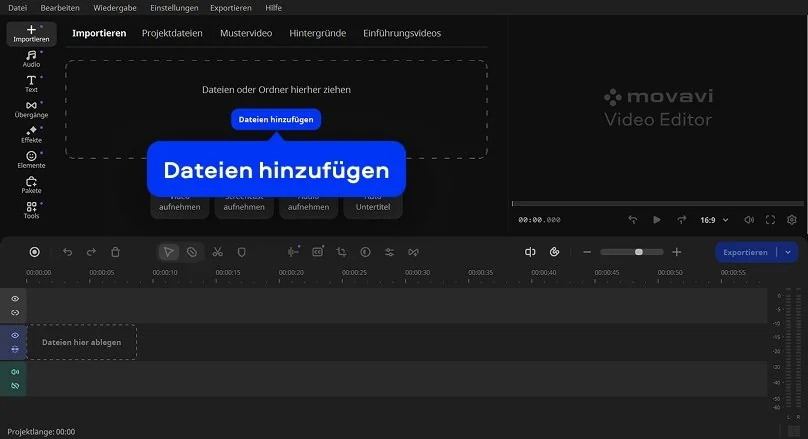Click the trash delete icon in the timeline toolbar
This screenshot has width=808, height=439.
(115, 252)
